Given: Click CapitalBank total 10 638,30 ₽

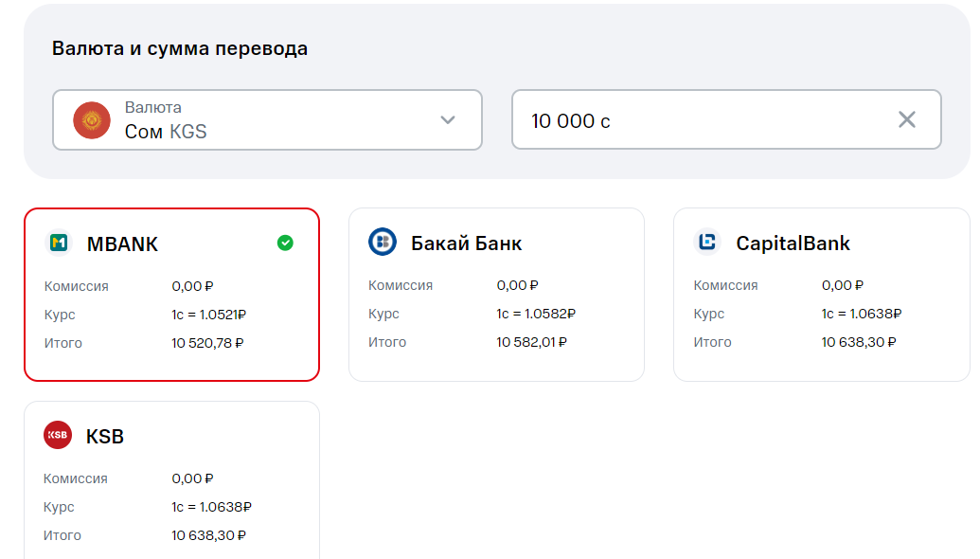Looking at the screenshot, I should point(859,342).
